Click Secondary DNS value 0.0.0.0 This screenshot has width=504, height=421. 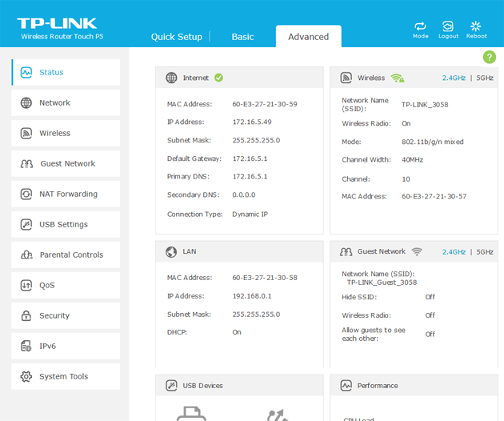pos(244,195)
